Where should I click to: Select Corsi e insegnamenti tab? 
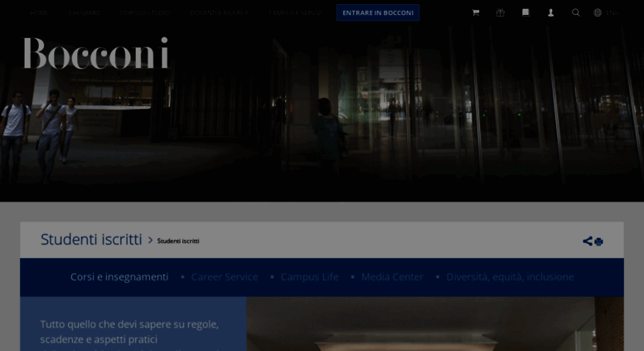119,277
